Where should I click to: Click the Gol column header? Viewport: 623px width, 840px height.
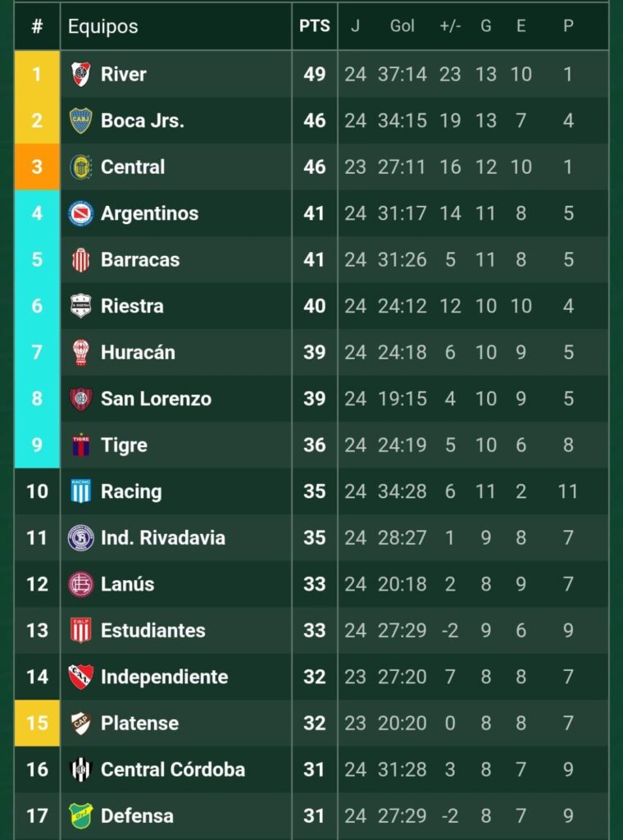[x=402, y=26]
